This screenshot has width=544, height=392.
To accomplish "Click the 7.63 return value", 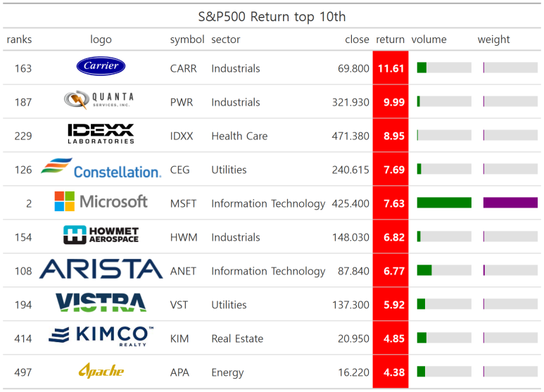I will (394, 203).
